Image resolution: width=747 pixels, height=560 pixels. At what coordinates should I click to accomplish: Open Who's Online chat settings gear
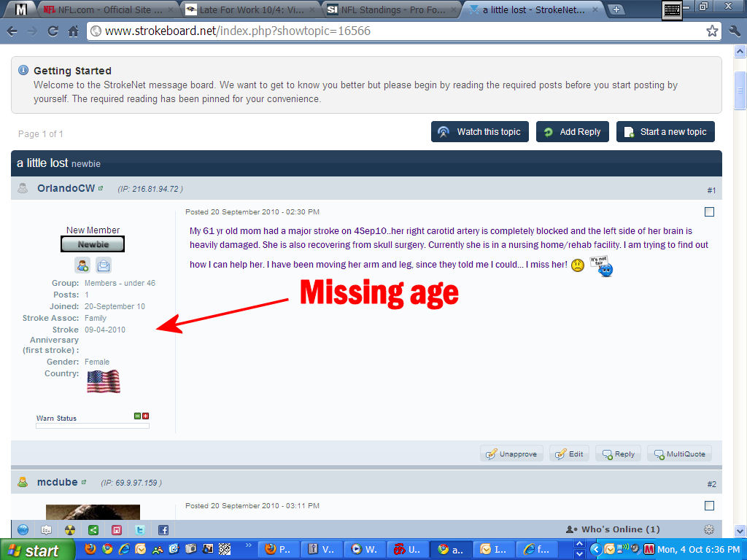[708, 529]
